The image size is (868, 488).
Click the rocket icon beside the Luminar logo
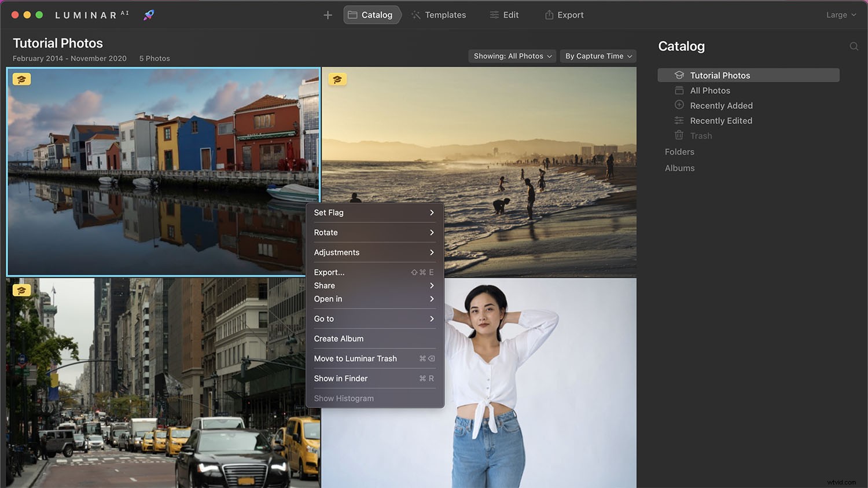[x=149, y=14]
